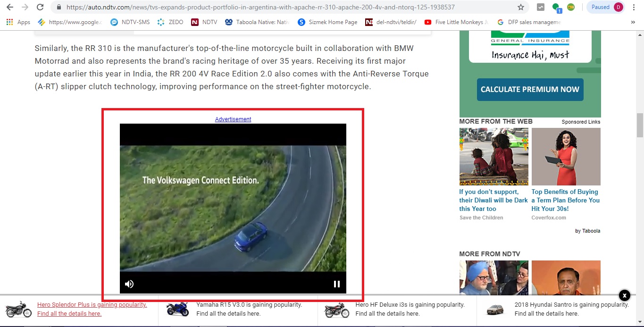The image size is (644, 327).
Task: Open the NDTV bookmark
Action: pos(204,22)
